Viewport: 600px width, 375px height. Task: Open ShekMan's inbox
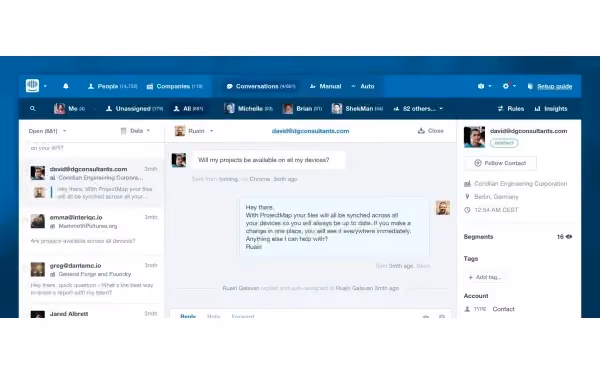point(357,109)
